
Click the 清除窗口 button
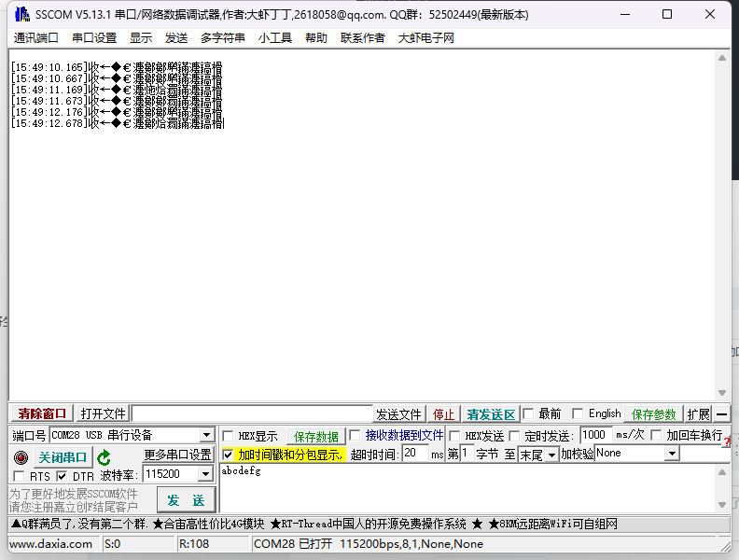pos(42,413)
